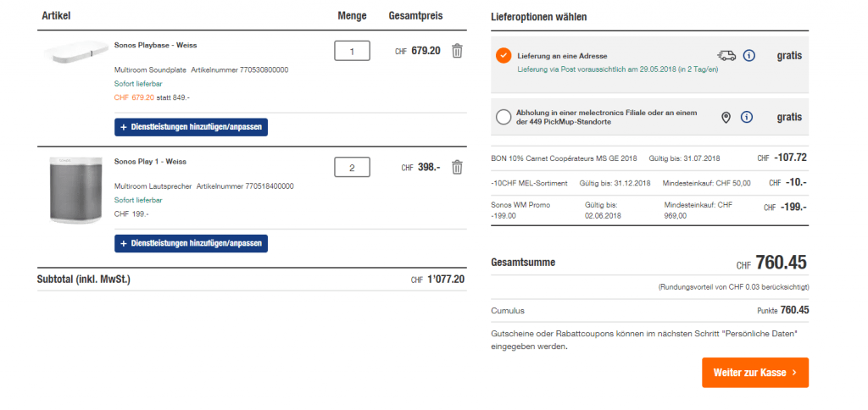
Task: Click the delivery truck icon
Action: click(x=726, y=56)
